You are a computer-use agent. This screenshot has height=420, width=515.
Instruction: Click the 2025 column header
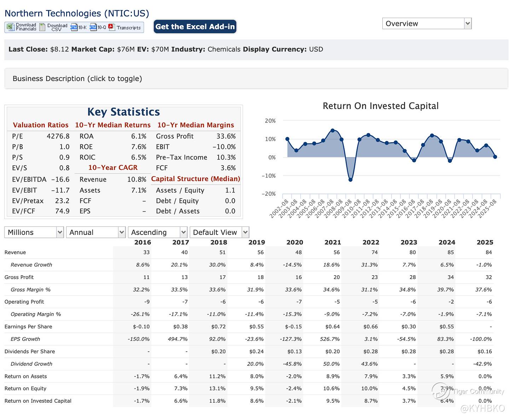coord(485,242)
